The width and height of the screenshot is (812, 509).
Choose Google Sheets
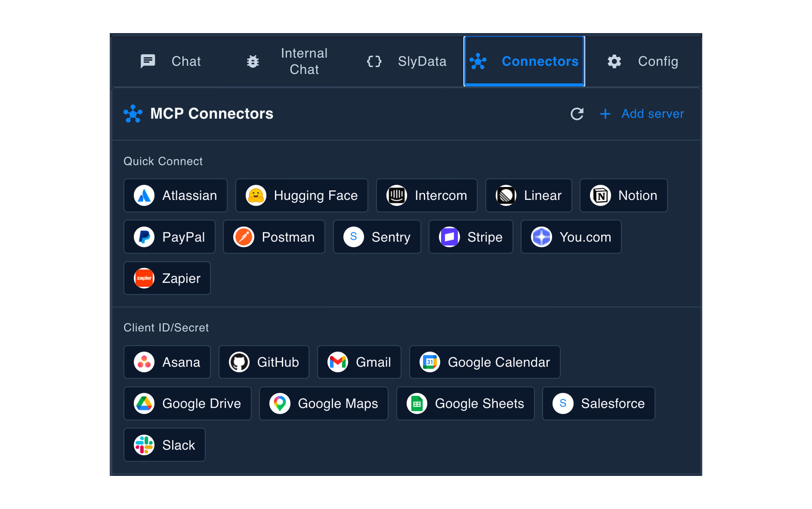[x=466, y=403]
